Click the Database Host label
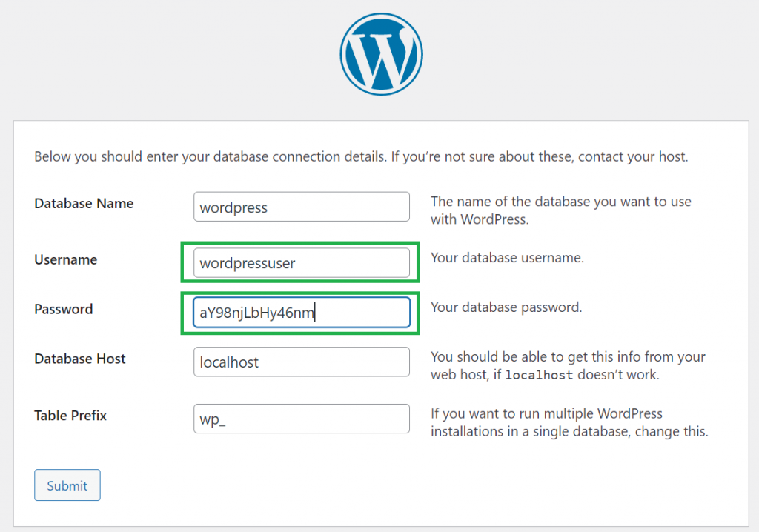Screen dimensions: 759x532 tap(79, 359)
